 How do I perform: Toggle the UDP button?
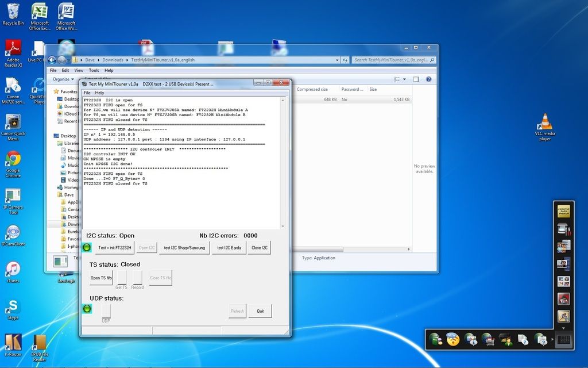[x=106, y=311]
